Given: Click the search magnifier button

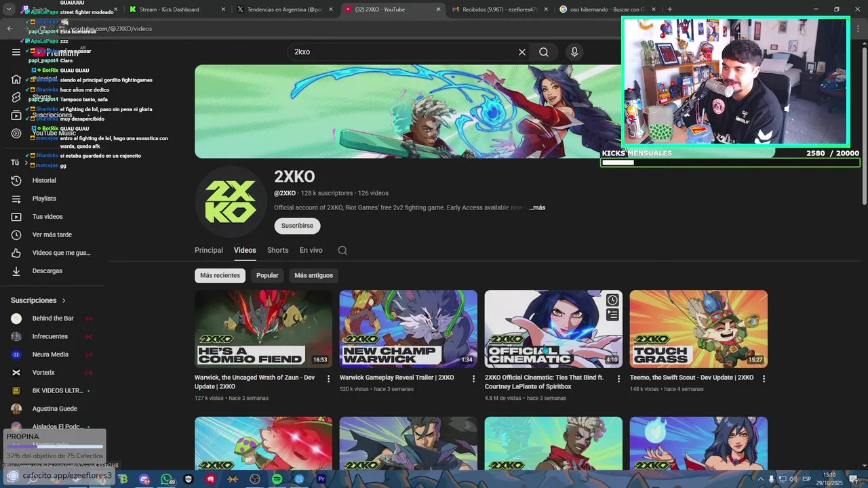Looking at the screenshot, I should [544, 52].
